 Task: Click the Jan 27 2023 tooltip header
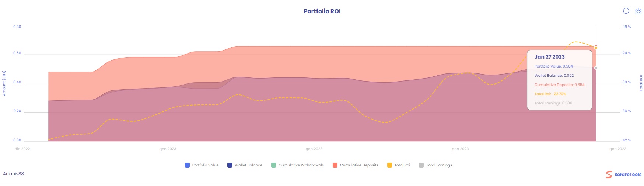click(x=549, y=57)
